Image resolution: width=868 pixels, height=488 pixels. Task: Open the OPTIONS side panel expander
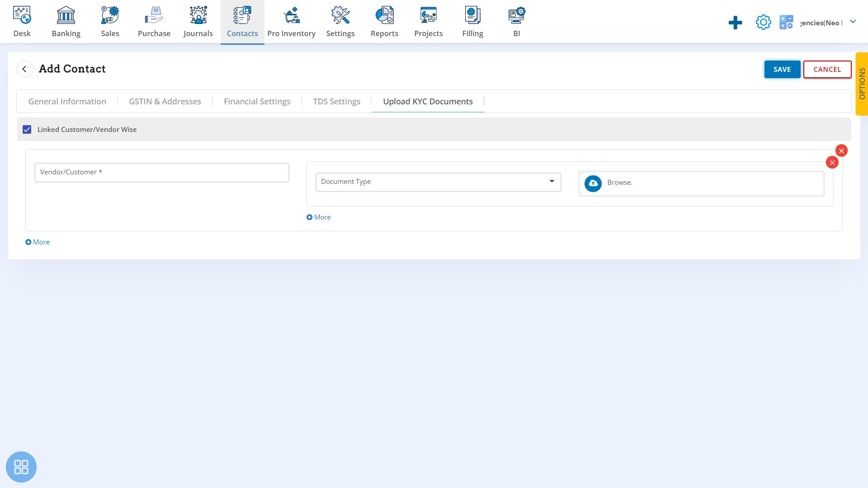pyautogui.click(x=862, y=86)
